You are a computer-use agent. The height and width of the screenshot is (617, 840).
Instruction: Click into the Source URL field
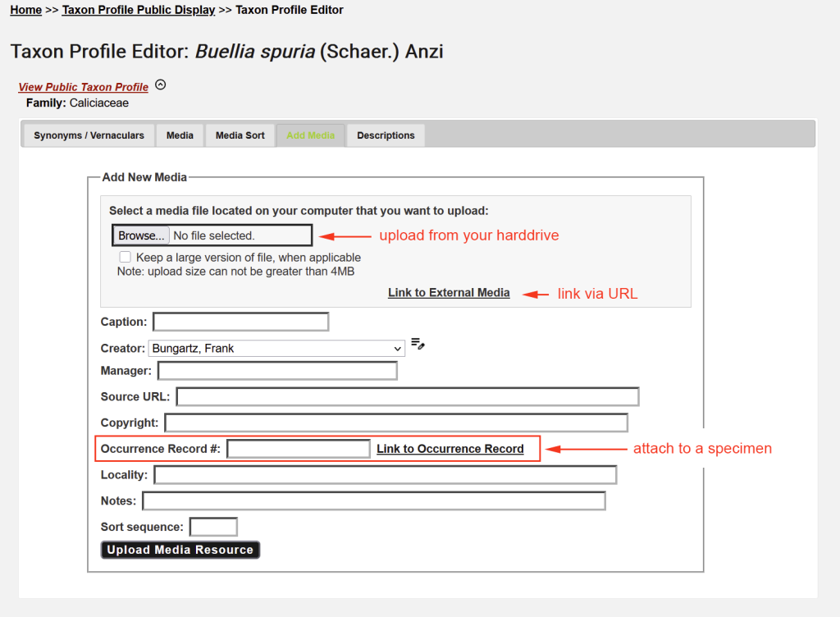pyautogui.click(x=407, y=397)
